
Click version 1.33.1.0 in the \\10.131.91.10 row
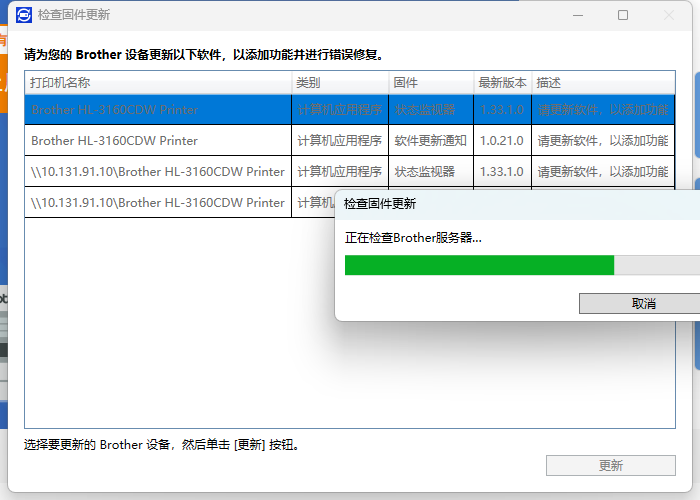pyautogui.click(x=503, y=171)
